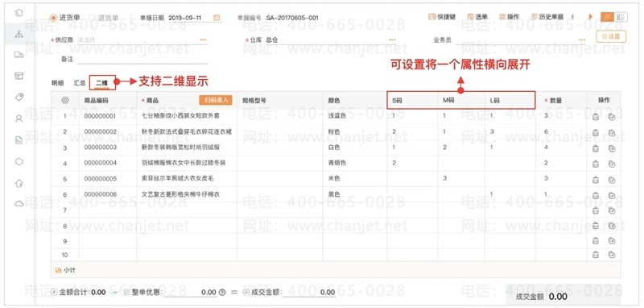
Task: Click the price tag sidebar icon
Action: (19, 97)
